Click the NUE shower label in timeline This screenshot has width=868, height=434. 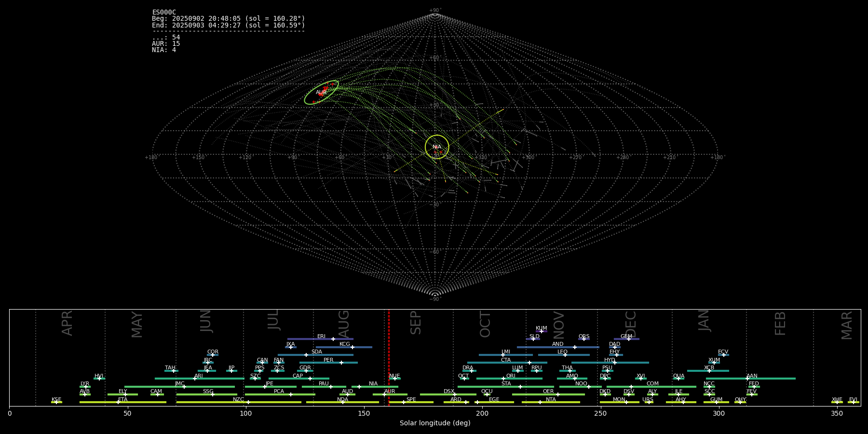click(394, 376)
